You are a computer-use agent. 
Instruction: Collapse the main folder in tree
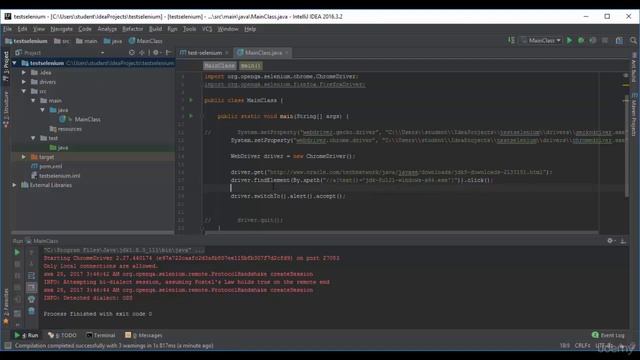click(x=33, y=100)
